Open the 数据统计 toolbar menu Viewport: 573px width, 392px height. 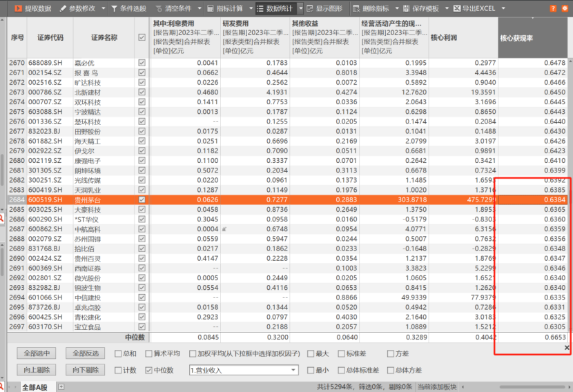[x=276, y=8]
